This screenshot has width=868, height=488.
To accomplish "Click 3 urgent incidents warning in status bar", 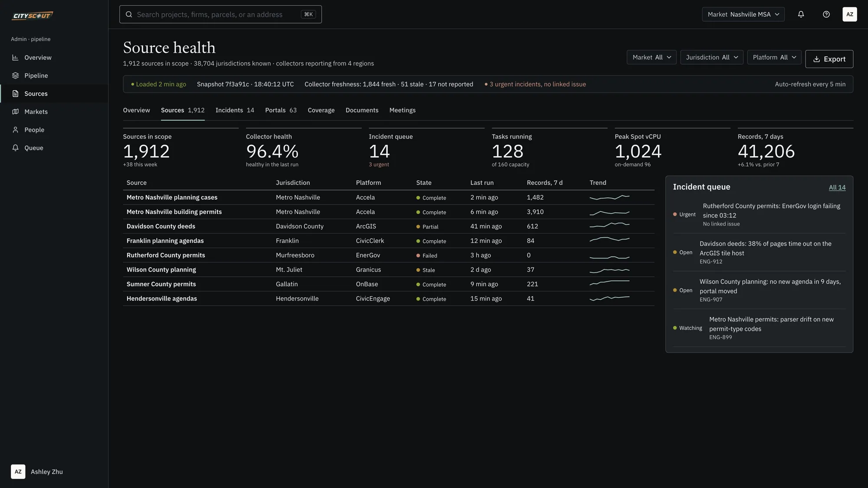I will [535, 84].
